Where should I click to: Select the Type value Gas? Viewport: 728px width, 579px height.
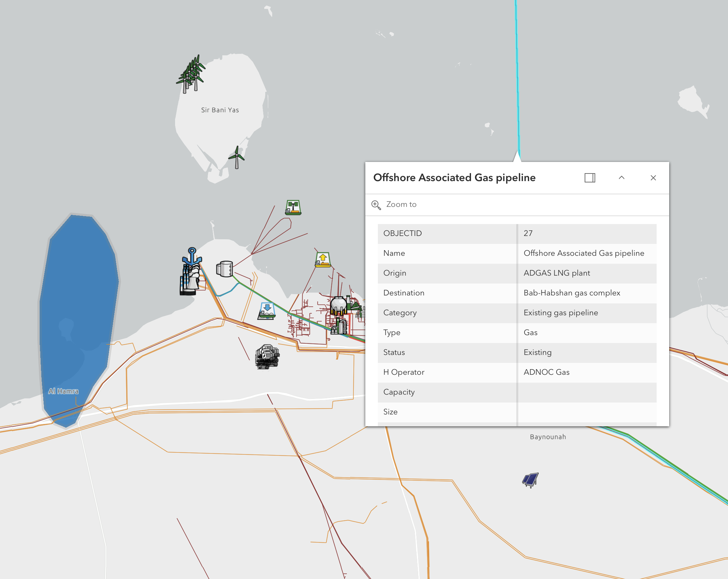tap(530, 333)
